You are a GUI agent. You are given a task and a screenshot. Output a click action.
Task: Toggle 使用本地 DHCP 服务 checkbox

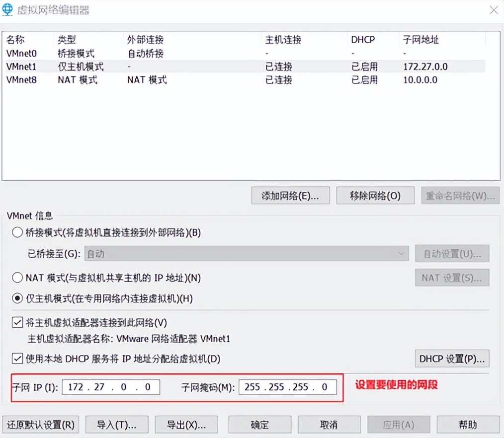tap(17, 359)
